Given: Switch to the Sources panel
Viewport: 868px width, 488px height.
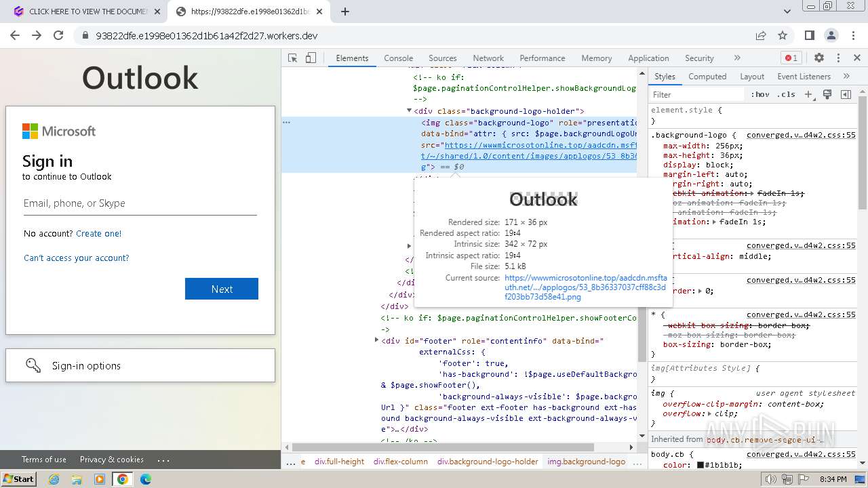Looking at the screenshot, I should click(x=443, y=58).
